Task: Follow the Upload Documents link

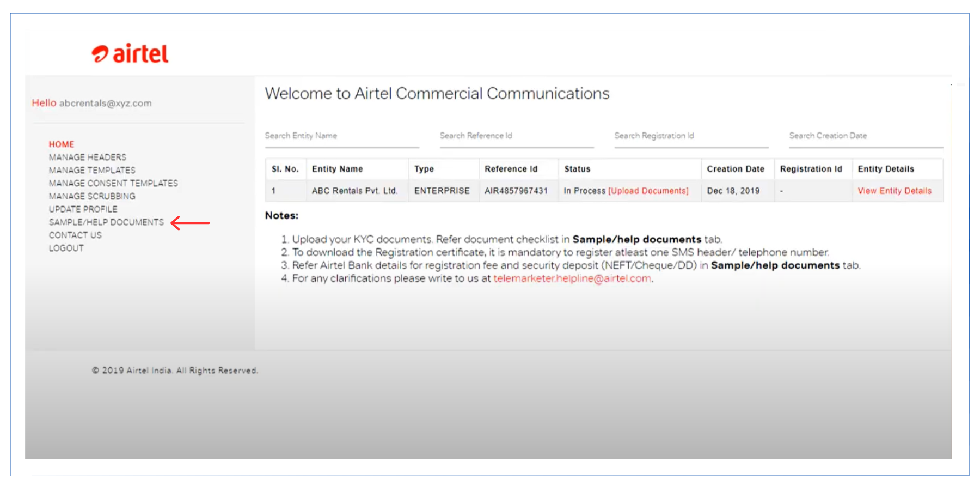Action: pos(648,191)
